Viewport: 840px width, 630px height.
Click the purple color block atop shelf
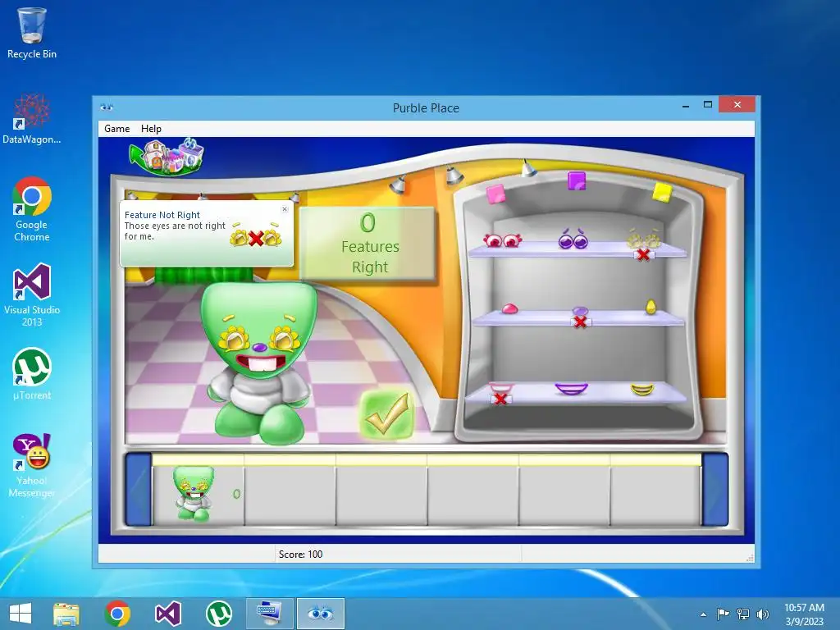[x=577, y=181]
